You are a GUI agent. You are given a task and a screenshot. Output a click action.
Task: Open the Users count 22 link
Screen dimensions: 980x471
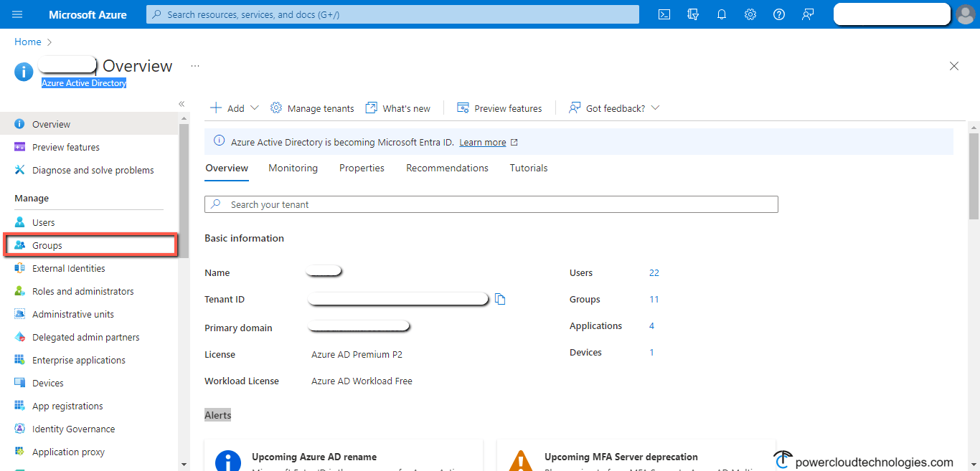tap(654, 272)
